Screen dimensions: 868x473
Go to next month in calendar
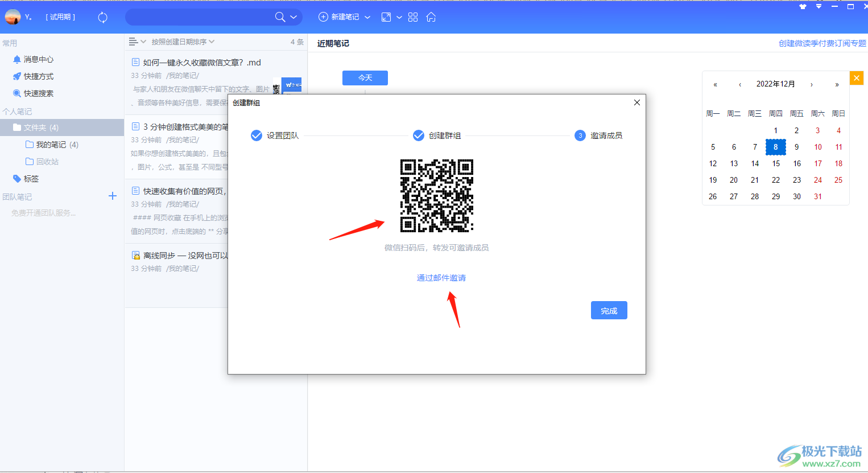(812, 84)
